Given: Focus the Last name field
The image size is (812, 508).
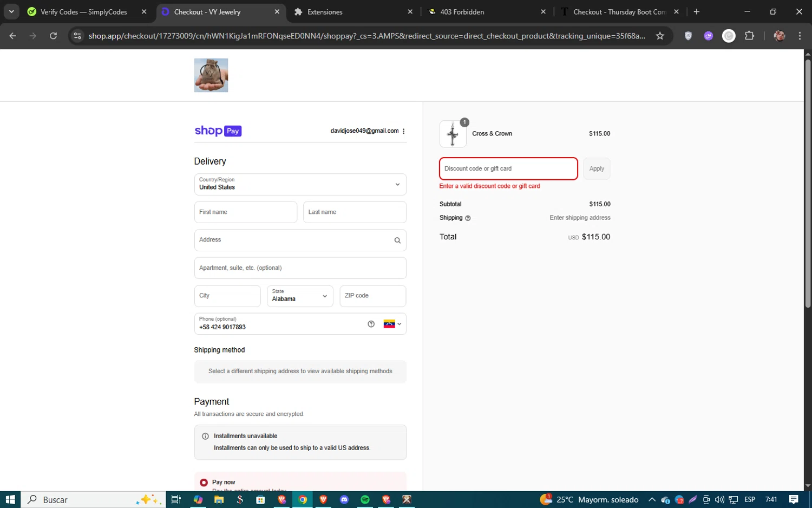Looking at the screenshot, I should tap(355, 212).
